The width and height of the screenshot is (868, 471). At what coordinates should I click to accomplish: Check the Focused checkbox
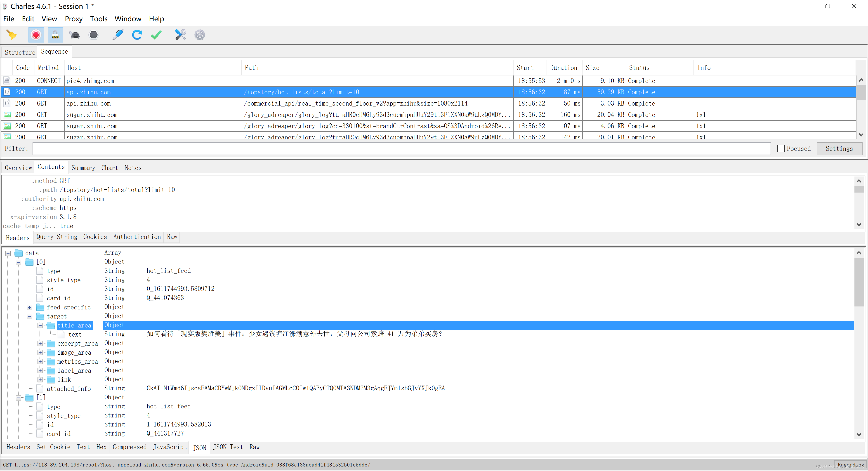pyautogui.click(x=781, y=148)
